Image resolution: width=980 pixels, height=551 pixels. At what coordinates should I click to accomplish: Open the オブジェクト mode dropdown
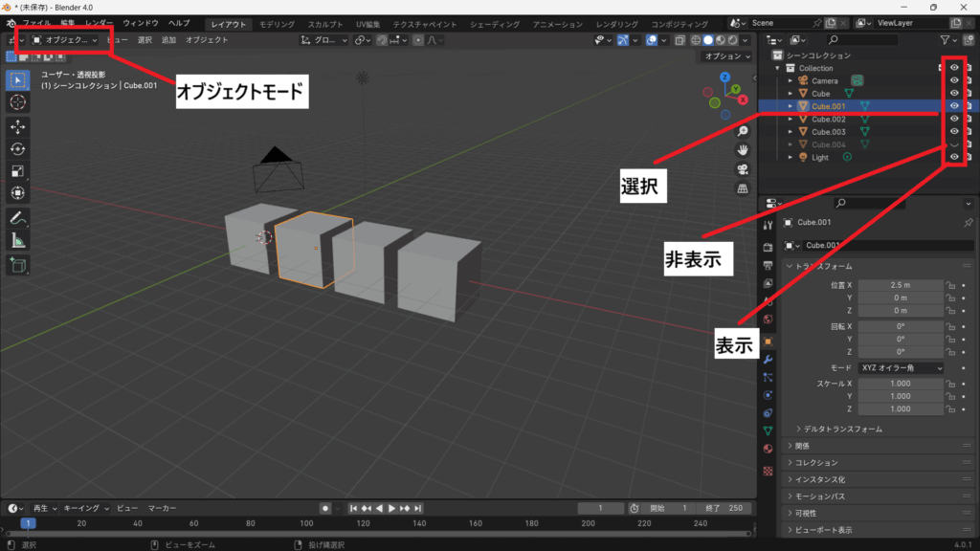65,40
